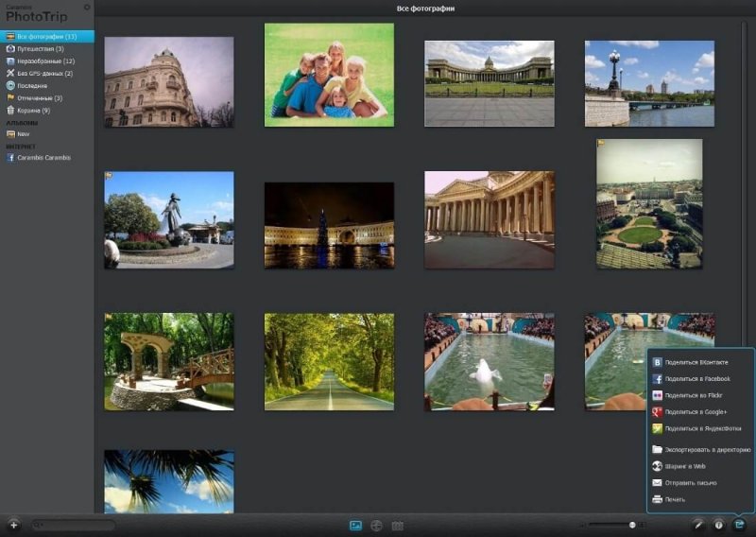Select the street lamp by river photo
Viewport: 756px width, 537px height.
tap(649, 83)
